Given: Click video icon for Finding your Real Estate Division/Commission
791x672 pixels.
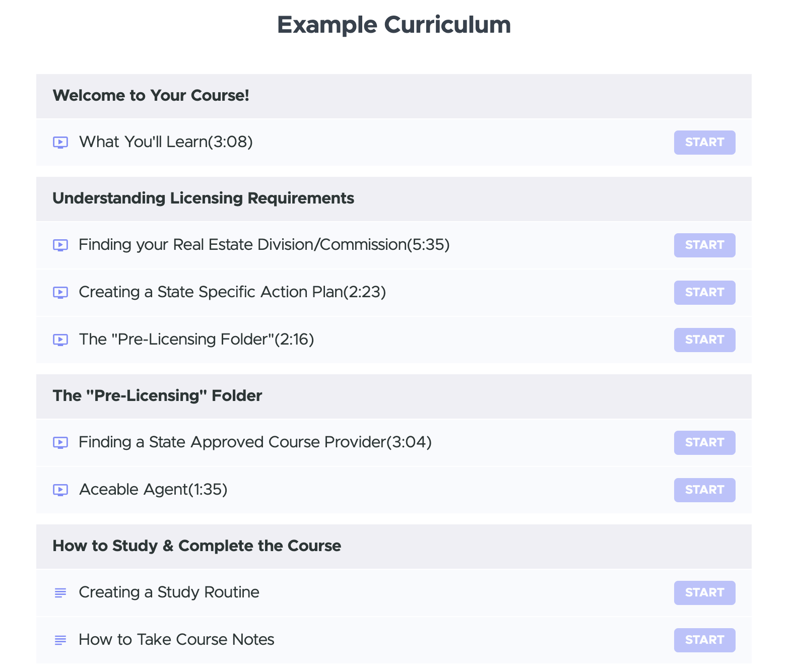Looking at the screenshot, I should pyautogui.click(x=60, y=245).
